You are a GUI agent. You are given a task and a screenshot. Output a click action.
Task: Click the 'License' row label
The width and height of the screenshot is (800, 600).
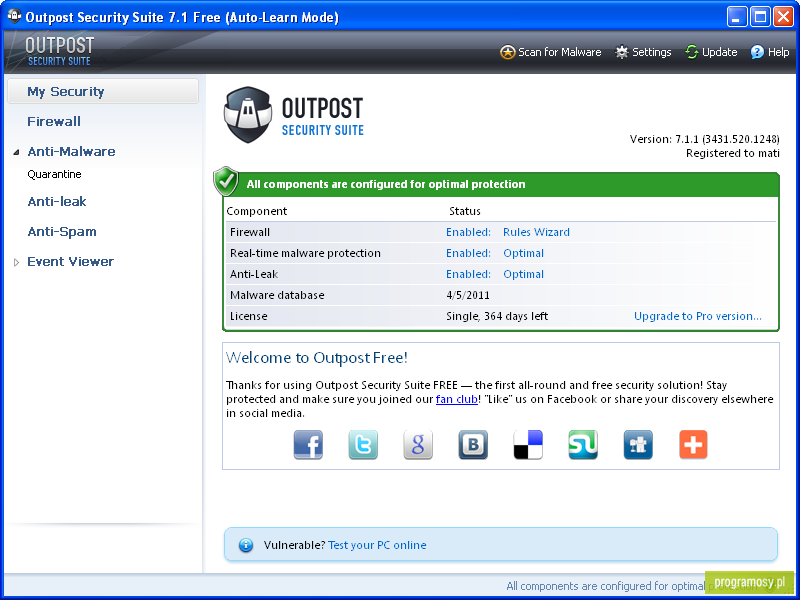(x=248, y=316)
